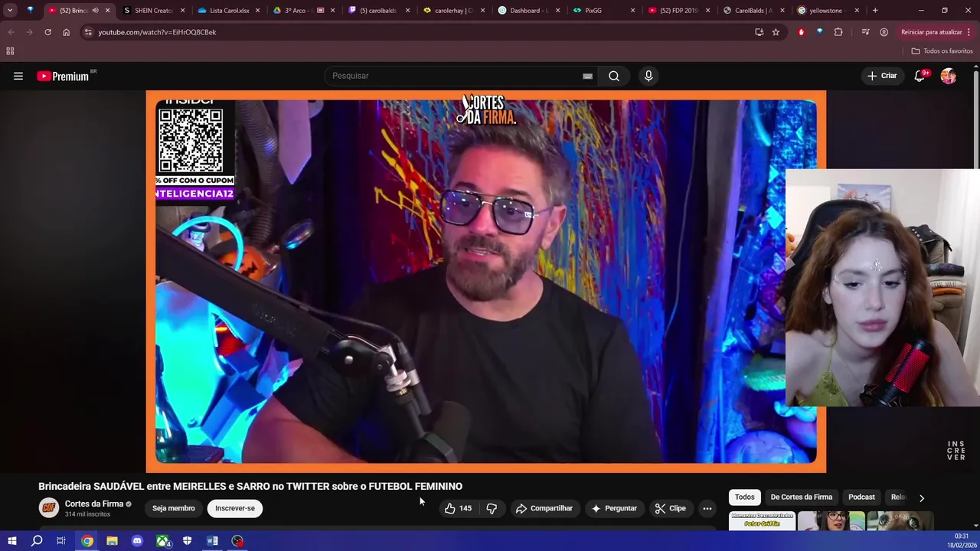Go to the Chrome home page

pyautogui.click(x=67, y=32)
